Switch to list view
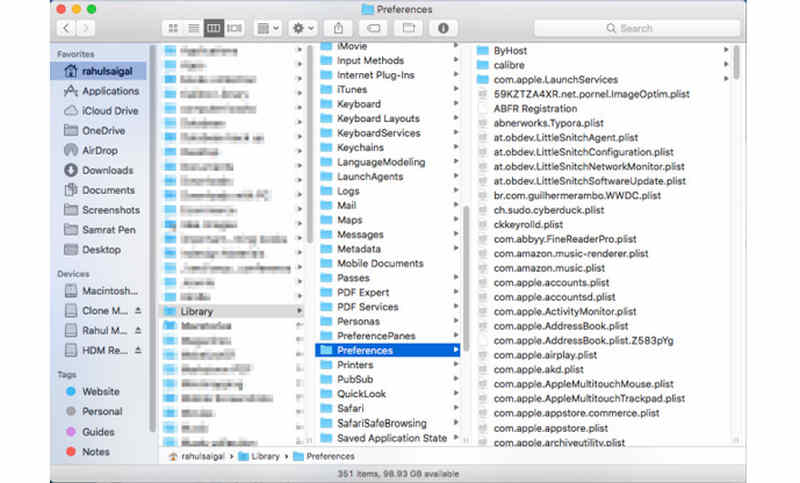The height and width of the screenshot is (483, 800). point(193,28)
